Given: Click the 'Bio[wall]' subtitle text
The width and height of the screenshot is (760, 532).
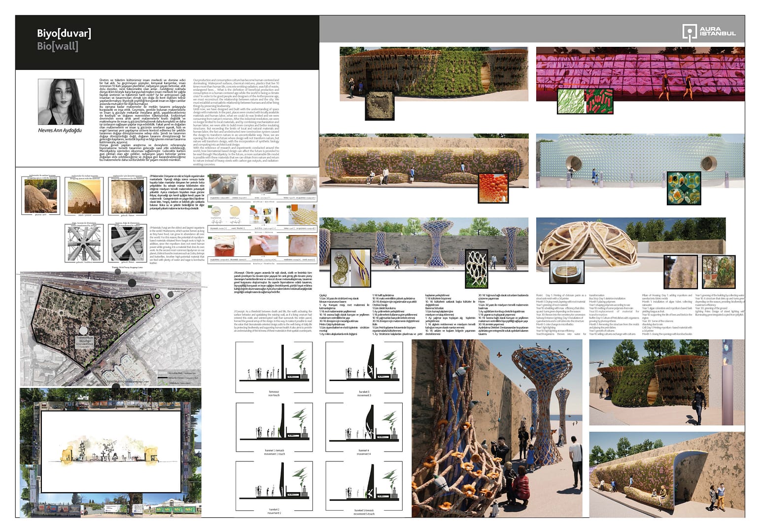Looking at the screenshot, I should [x=58, y=46].
